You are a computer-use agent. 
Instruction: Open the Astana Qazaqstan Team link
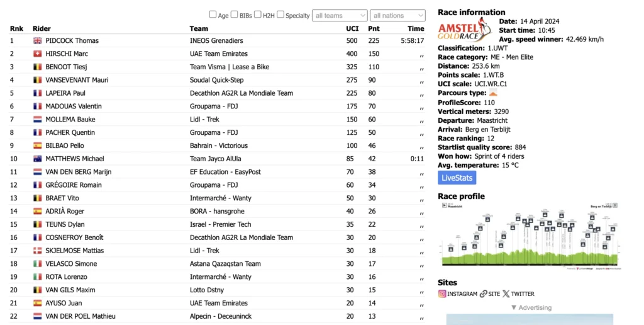click(x=225, y=264)
